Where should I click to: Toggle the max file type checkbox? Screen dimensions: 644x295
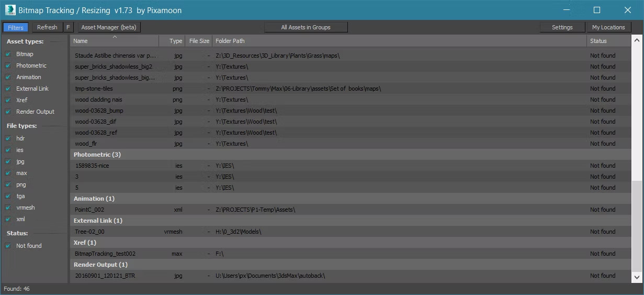click(x=8, y=173)
